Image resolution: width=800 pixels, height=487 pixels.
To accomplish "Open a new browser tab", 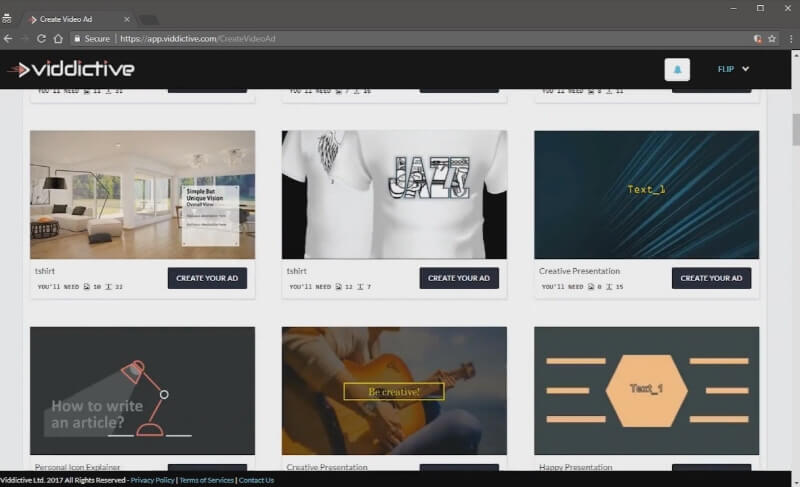I will (x=149, y=20).
